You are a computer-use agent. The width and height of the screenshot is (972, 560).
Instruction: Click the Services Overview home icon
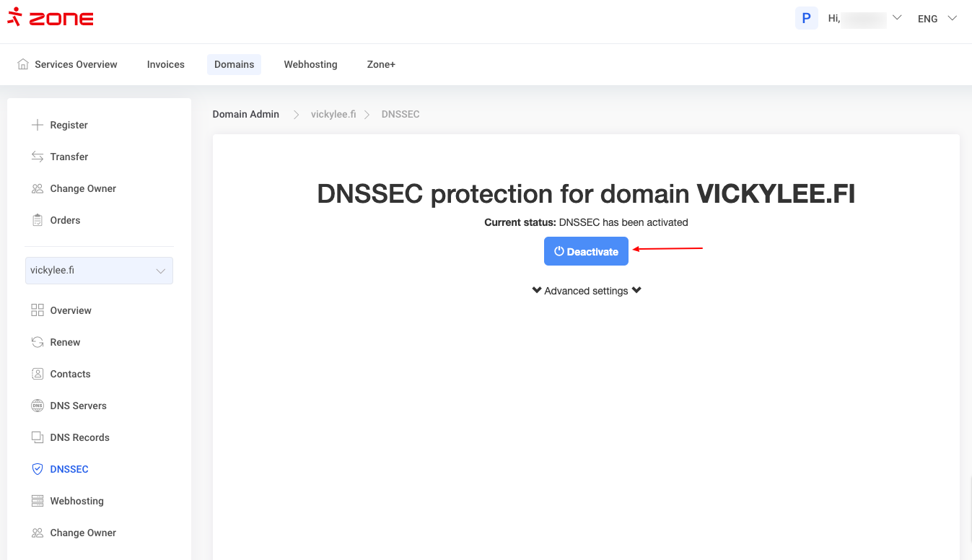23,64
